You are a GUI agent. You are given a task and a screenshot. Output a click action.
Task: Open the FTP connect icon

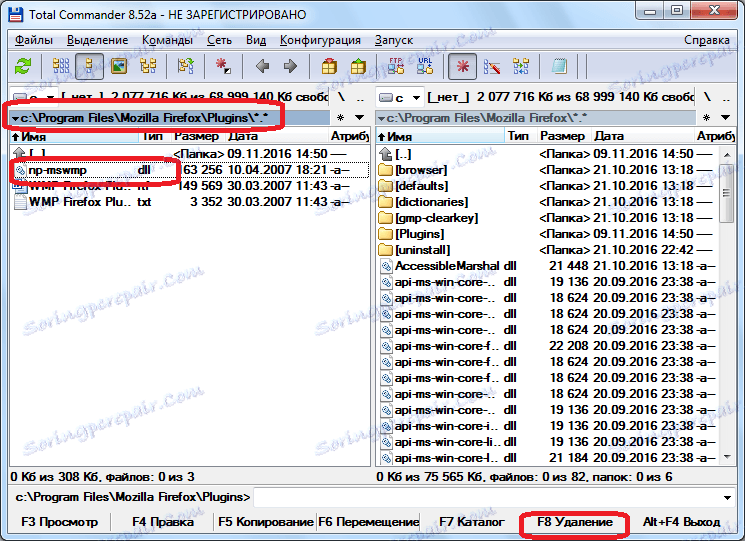click(x=396, y=66)
